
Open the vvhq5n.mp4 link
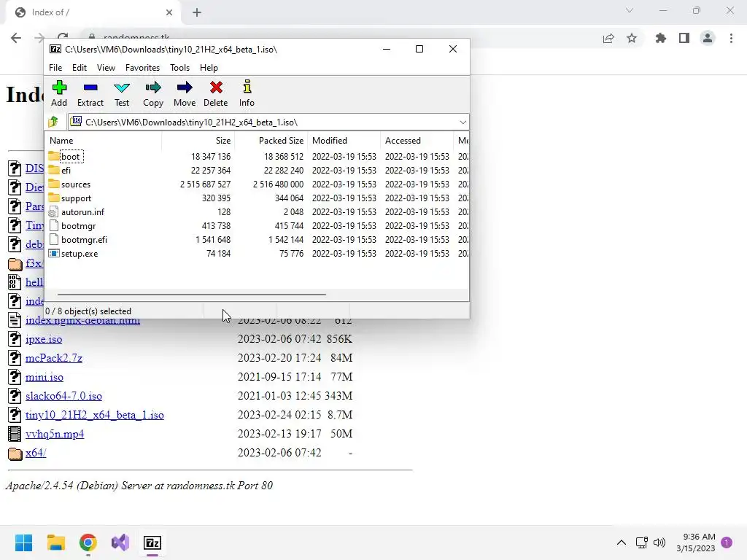[x=55, y=434]
